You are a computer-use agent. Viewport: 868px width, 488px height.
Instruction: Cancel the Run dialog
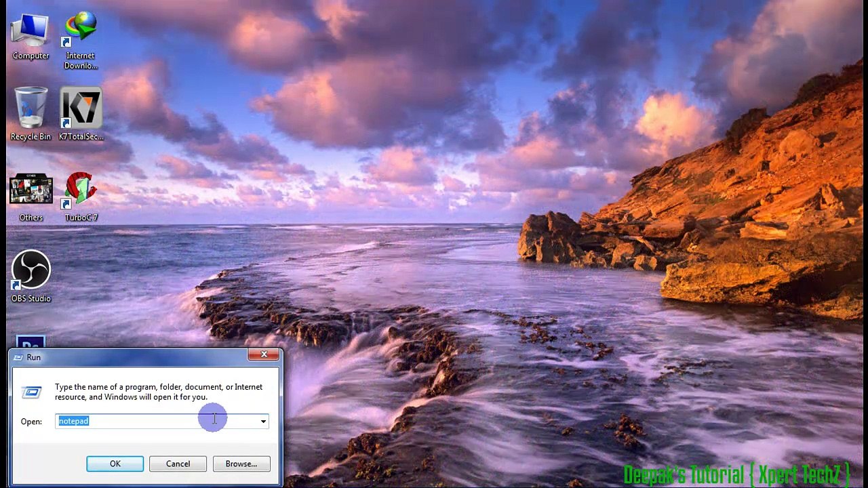coord(178,464)
